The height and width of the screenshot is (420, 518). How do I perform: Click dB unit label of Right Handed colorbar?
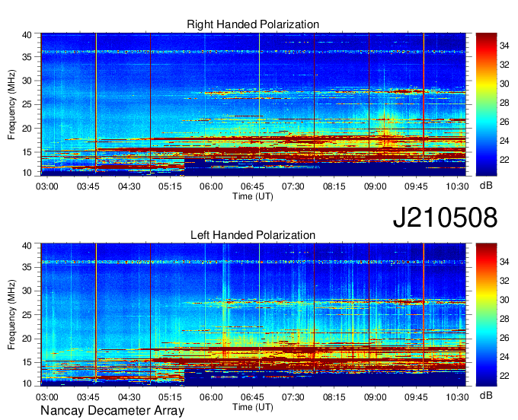click(x=486, y=186)
